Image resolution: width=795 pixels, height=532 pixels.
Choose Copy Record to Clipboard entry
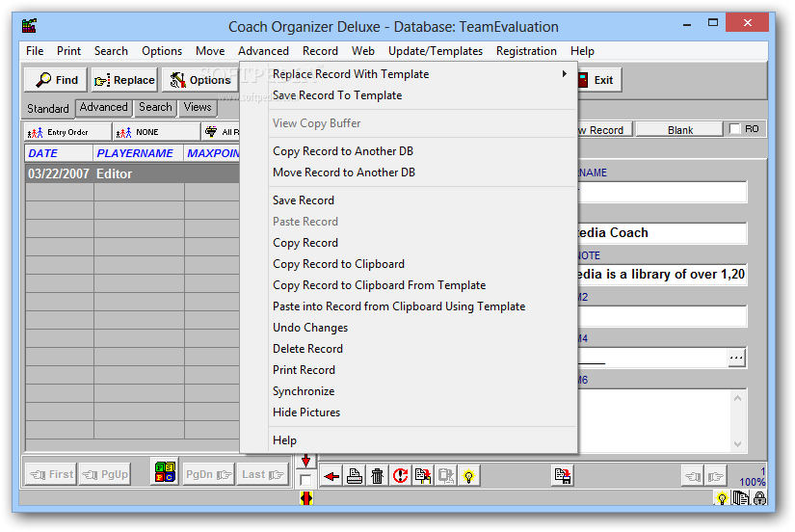(338, 264)
